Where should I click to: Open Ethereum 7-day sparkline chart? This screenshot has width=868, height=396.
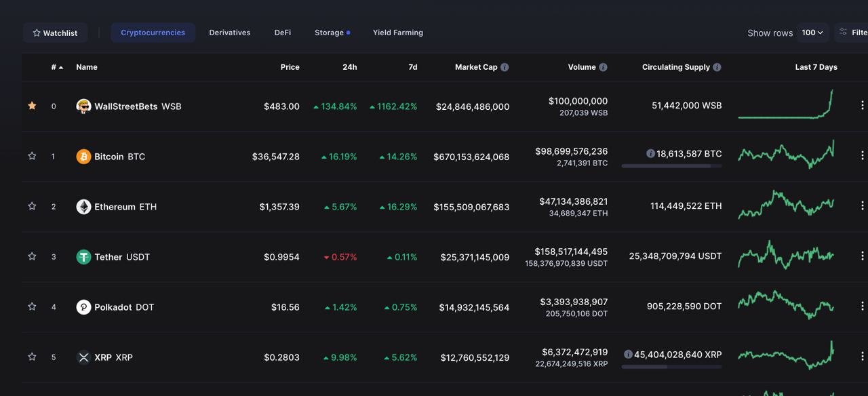786,205
